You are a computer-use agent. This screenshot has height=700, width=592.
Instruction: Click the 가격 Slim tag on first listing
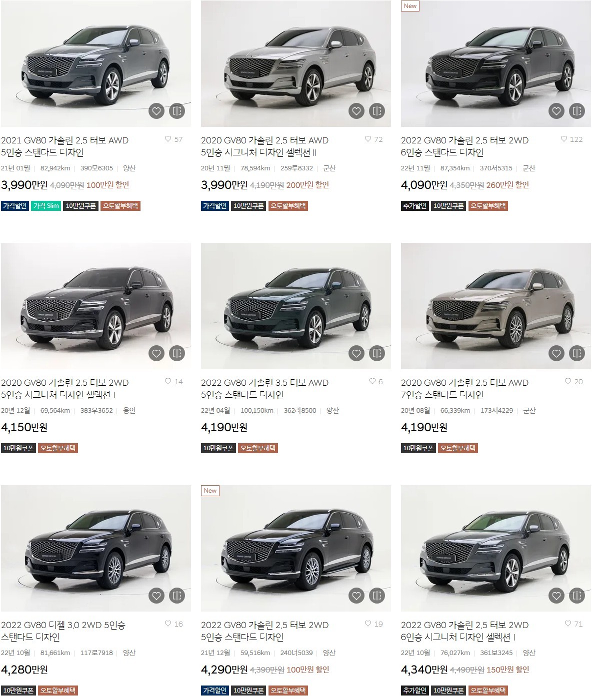tap(46, 205)
